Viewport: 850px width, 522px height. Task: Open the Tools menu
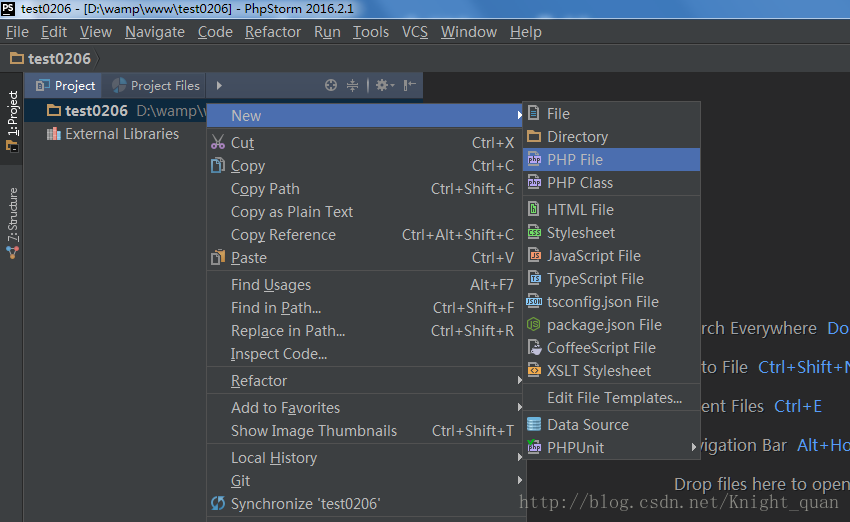click(371, 32)
